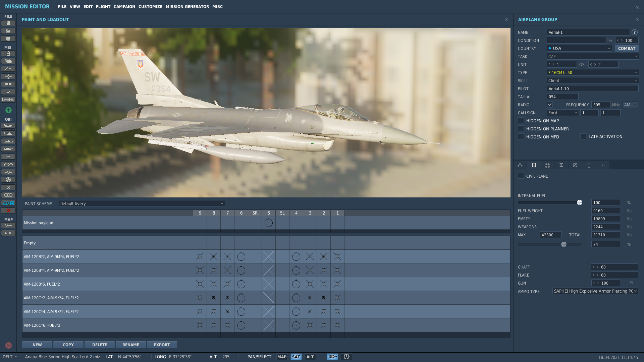Click the DELETE loadout button

[x=100, y=345]
